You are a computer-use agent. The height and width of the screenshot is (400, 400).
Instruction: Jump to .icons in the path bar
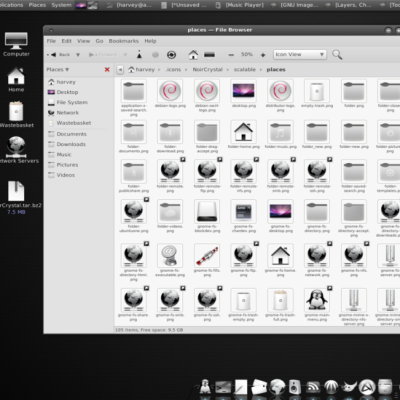point(173,70)
